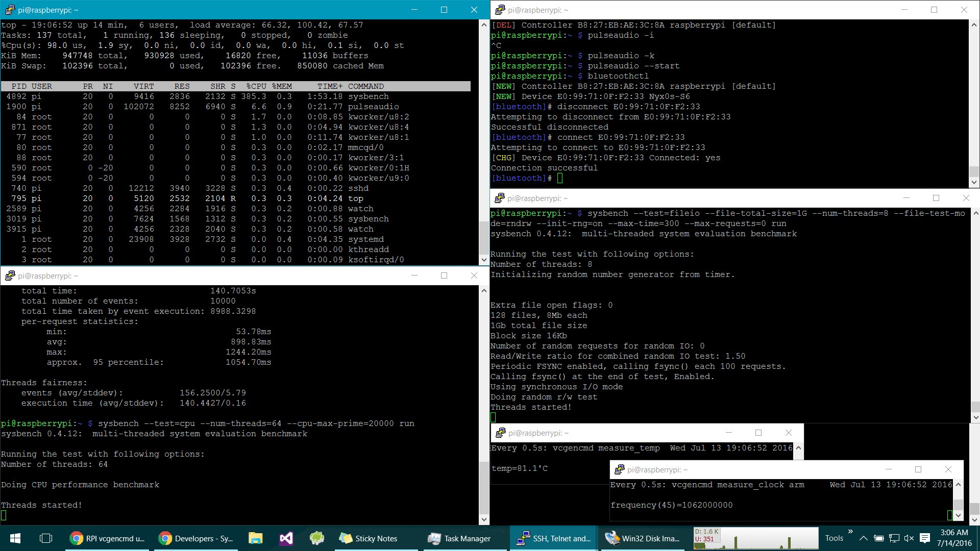Open Task View on the taskbar

click(46, 538)
